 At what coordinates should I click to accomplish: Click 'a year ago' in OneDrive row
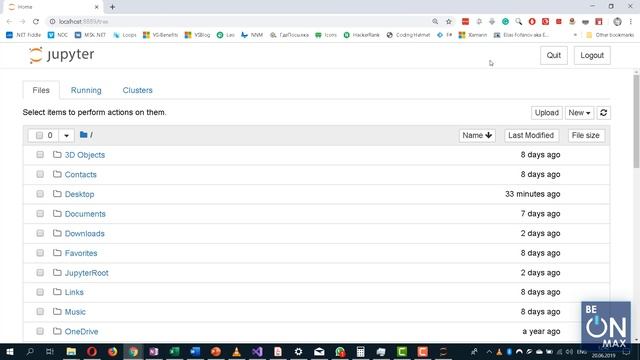(541, 331)
